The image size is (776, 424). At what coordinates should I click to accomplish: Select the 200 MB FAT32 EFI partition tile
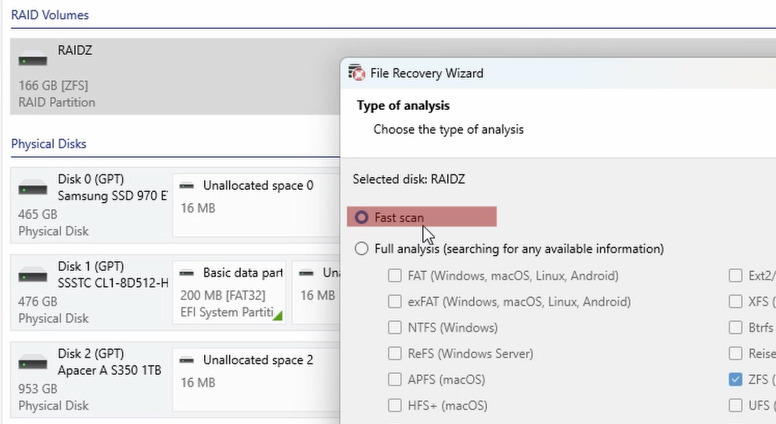click(229, 292)
